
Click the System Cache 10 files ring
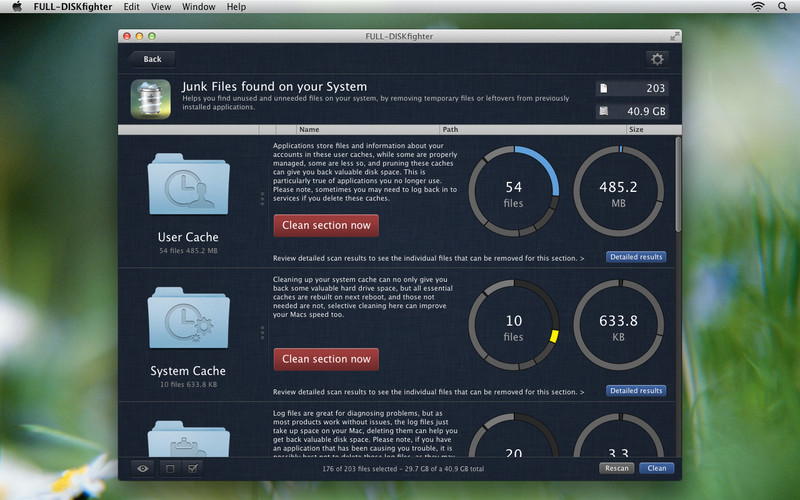514,325
